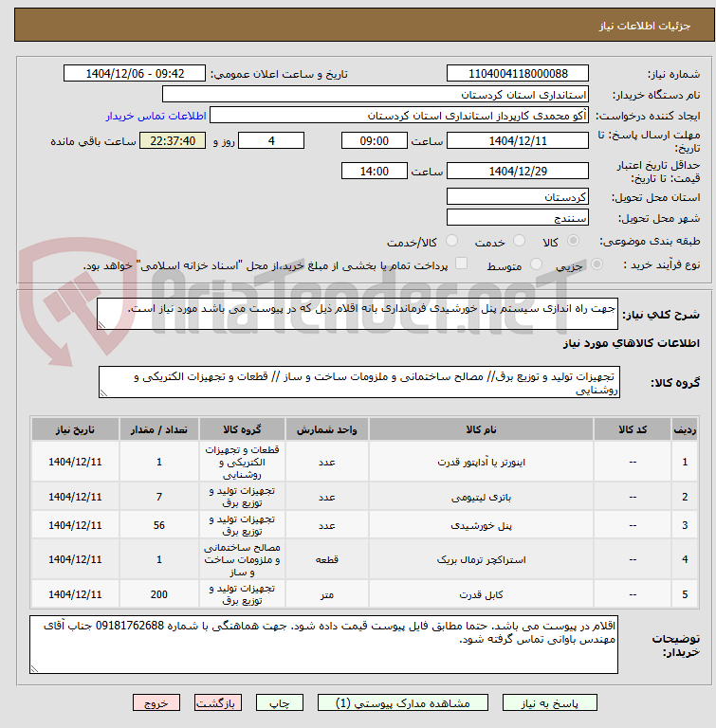Click the remaining time counter 22:37:40

point(173,140)
